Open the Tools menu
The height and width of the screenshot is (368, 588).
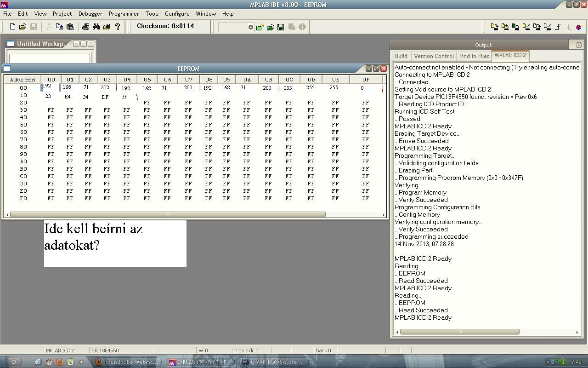[152, 14]
